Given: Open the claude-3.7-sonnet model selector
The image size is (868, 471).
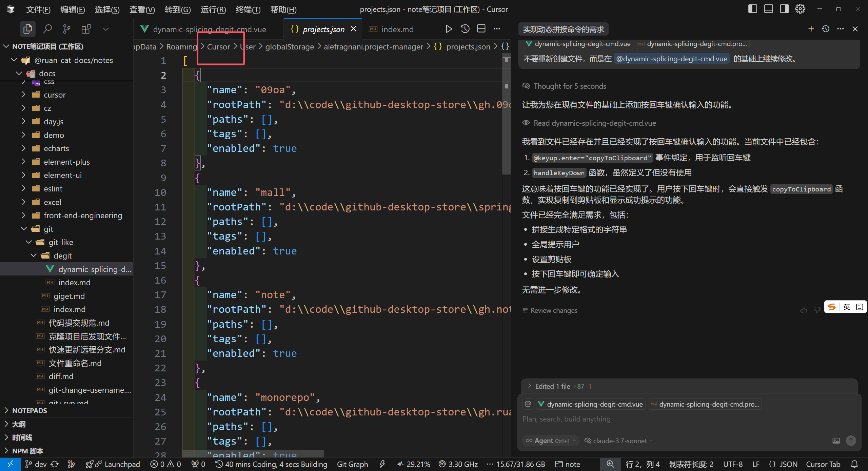Looking at the screenshot, I should pyautogui.click(x=618, y=441).
